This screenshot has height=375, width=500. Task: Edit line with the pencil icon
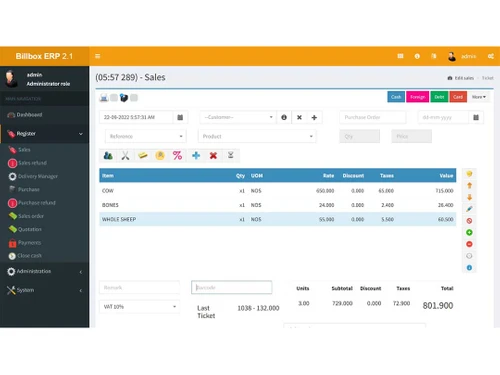click(x=469, y=209)
